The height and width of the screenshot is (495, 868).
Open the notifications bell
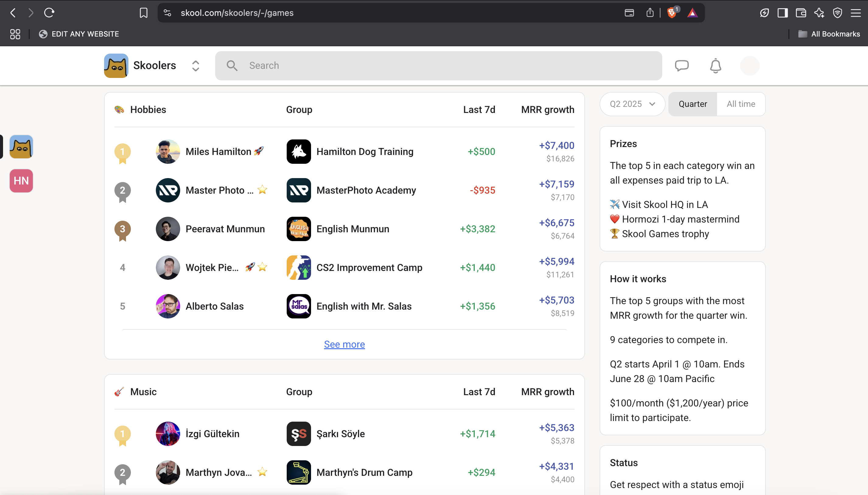(x=716, y=66)
